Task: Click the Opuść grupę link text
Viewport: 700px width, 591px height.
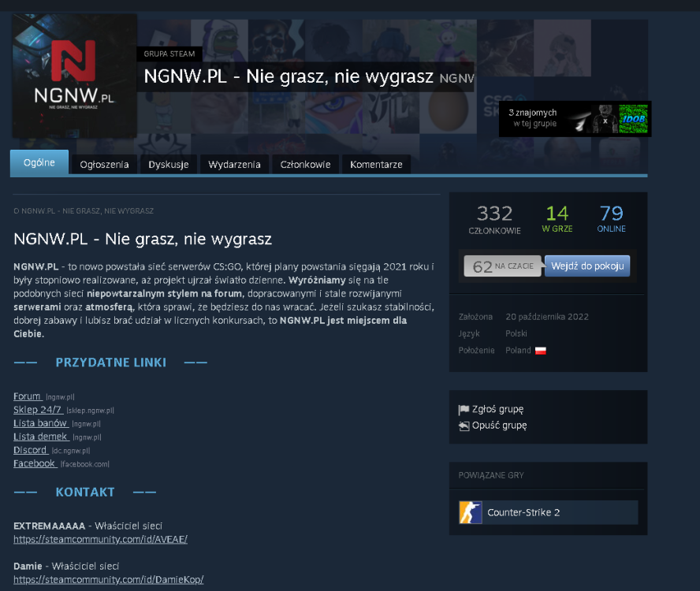Action: pos(500,426)
